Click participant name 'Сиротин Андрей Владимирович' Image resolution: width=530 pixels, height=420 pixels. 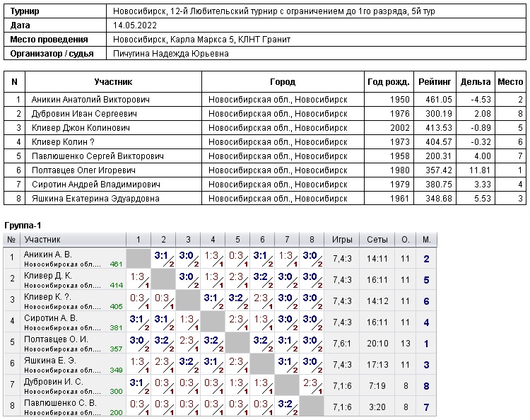[96, 185]
